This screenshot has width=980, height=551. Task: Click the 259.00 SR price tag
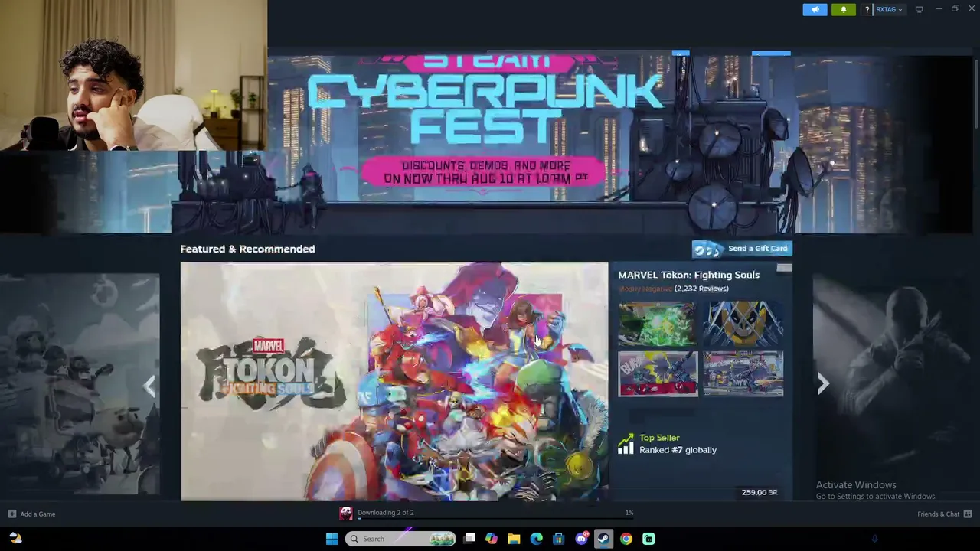pyautogui.click(x=759, y=492)
